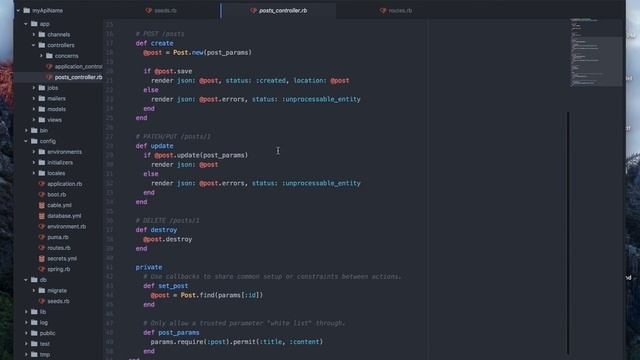Click the 'private' keyword line
The width and height of the screenshot is (640, 360).
149,267
